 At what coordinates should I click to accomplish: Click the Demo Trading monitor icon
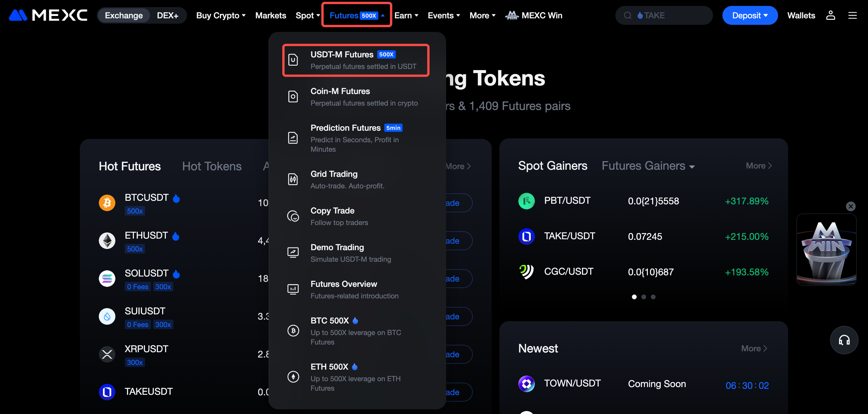point(293,253)
